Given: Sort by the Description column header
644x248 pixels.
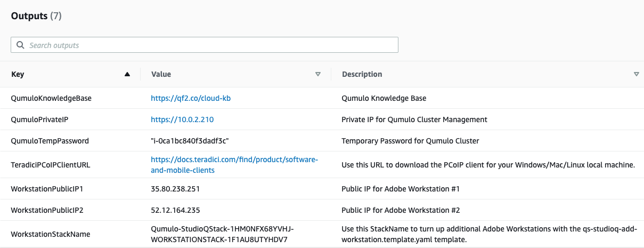Looking at the screenshot, I should click(x=362, y=75).
